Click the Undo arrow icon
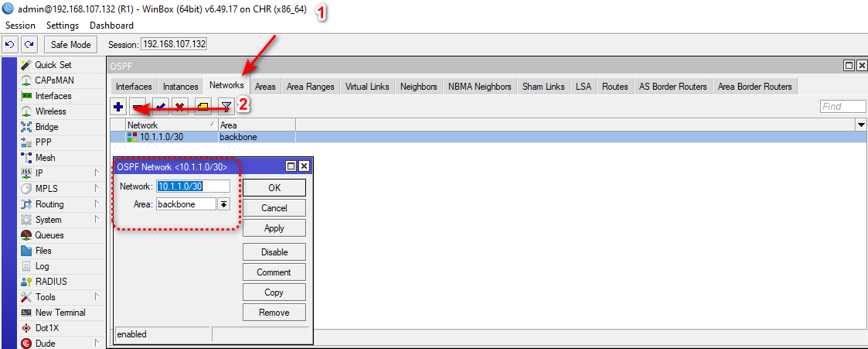Image resolution: width=868 pixels, height=349 pixels. (11, 45)
